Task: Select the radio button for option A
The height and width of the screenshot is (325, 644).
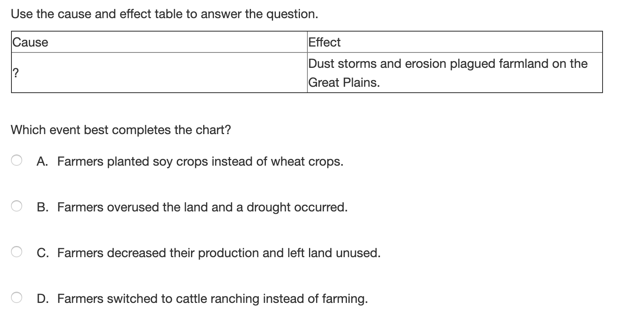Action: click(17, 161)
